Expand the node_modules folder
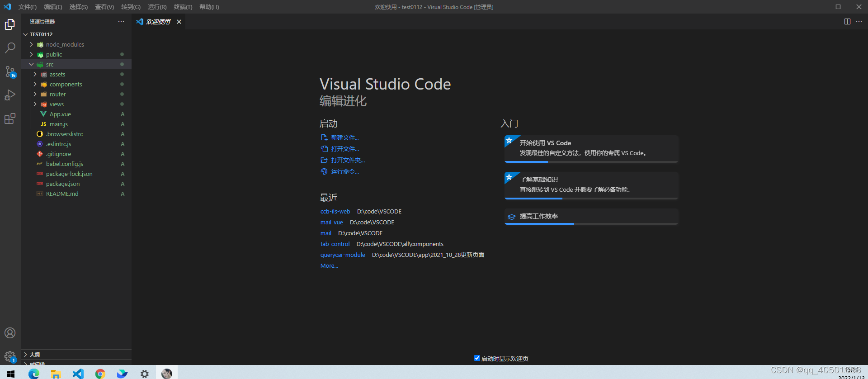Screen dimensions: 868x379 coord(31,44)
